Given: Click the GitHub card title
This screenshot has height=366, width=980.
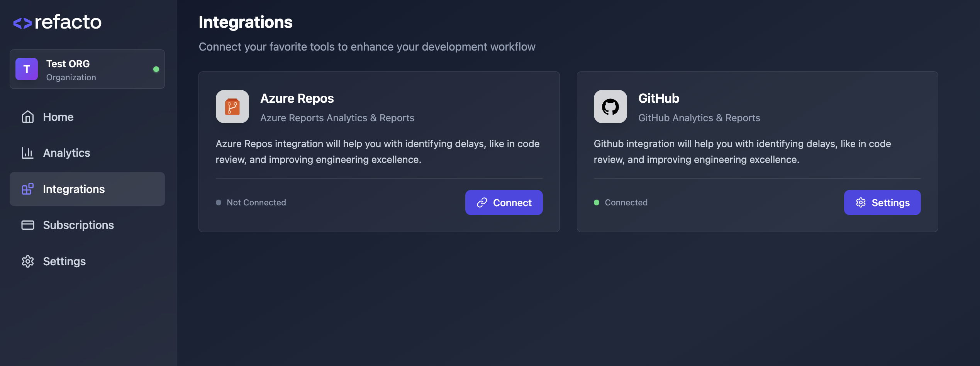Looking at the screenshot, I should [659, 98].
